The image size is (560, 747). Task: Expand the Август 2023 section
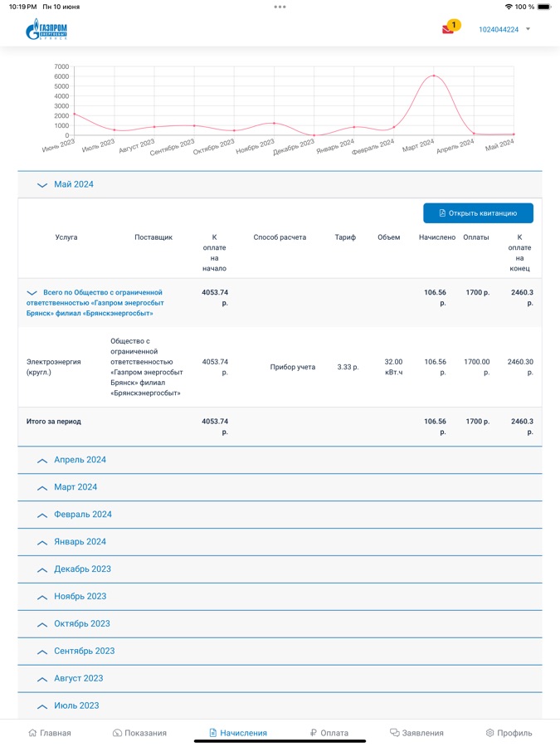[78, 679]
